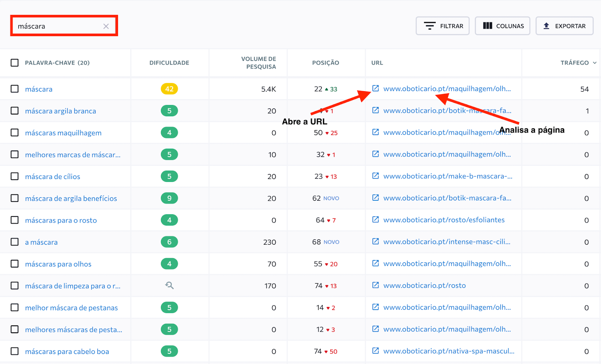Viewport: 601px width, 364px height.
Task: Tick checkbox for máscaras para cabelo boa
Action: pyautogui.click(x=15, y=351)
